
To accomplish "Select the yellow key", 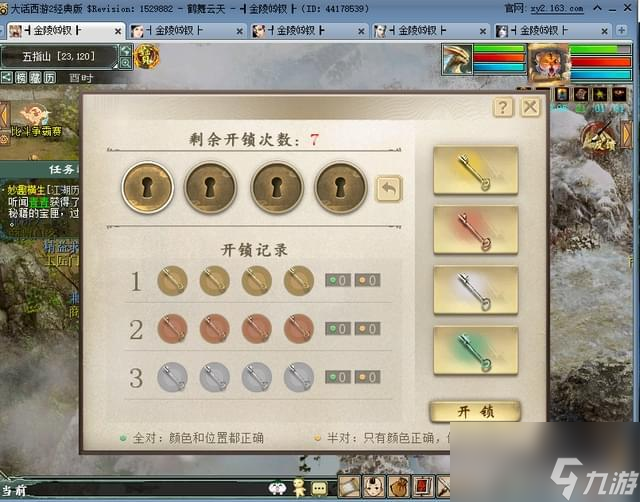I will (476, 170).
